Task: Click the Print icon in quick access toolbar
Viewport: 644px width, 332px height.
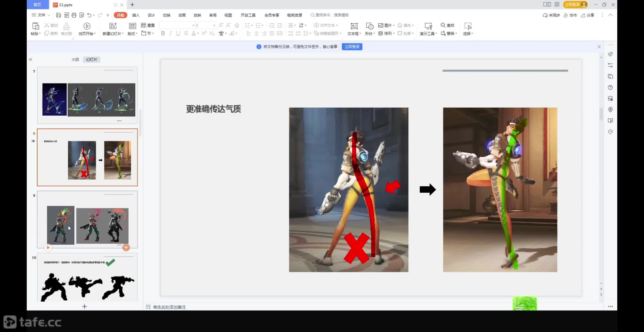Action: pyautogui.click(x=74, y=15)
